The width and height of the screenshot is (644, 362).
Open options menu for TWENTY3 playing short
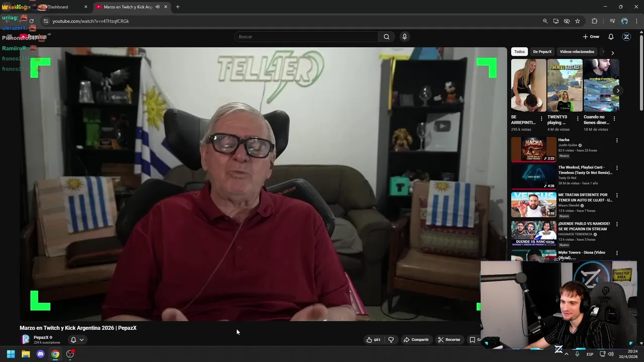coord(578,119)
